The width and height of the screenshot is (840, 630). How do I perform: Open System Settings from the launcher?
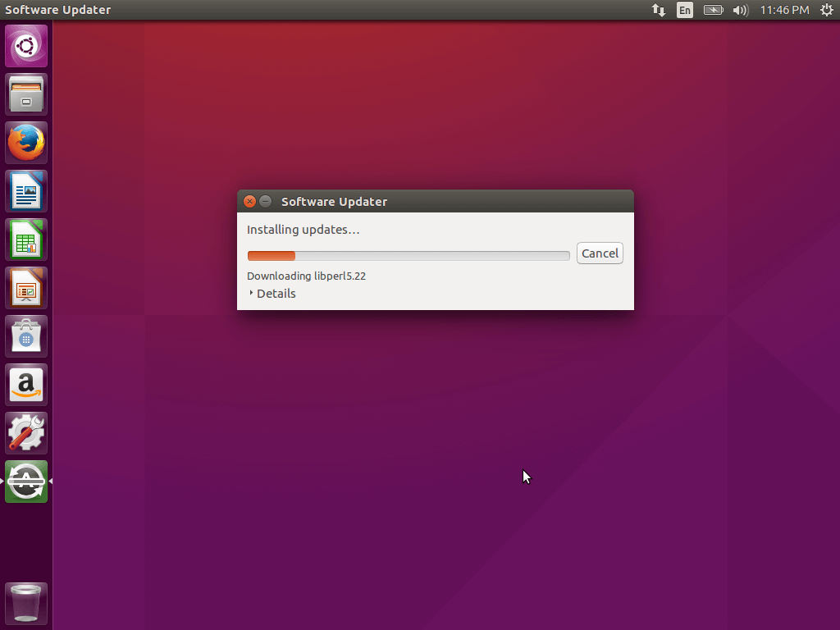pyautogui.click(x=25, y=432)
